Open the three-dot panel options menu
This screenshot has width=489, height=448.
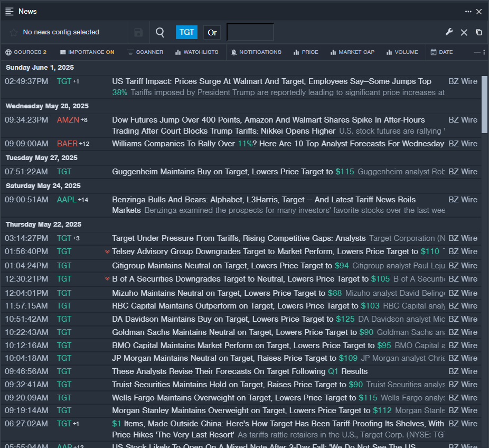(x=468, y=12)
